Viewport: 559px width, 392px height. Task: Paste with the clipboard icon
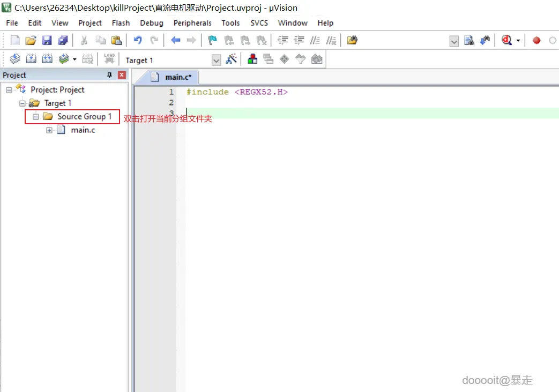(117, 40)
